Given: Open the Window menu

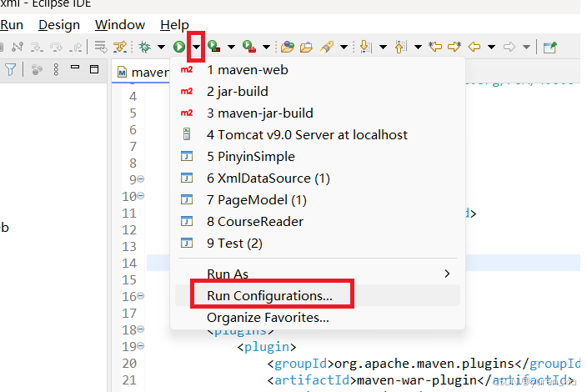Looking at the screenshot, I should (x=120, y=25).
